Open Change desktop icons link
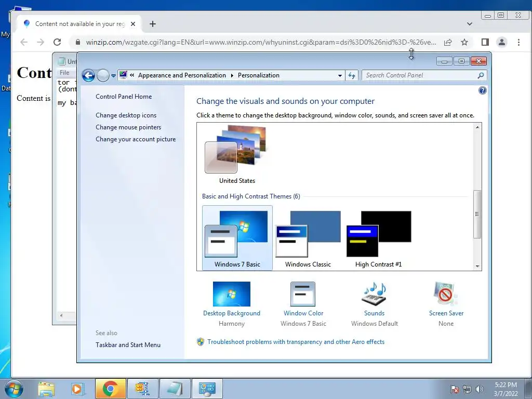The height and width of the screenshot is (399, 532). point(126,115)
